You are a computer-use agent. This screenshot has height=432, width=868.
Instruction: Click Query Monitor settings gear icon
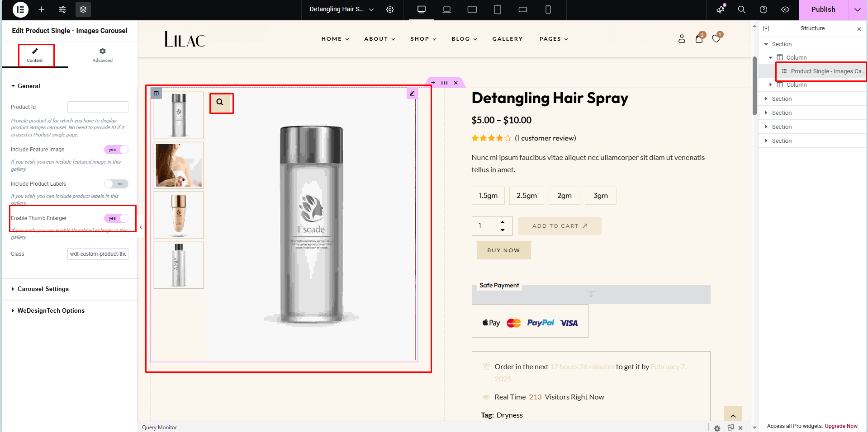(717, 428)
